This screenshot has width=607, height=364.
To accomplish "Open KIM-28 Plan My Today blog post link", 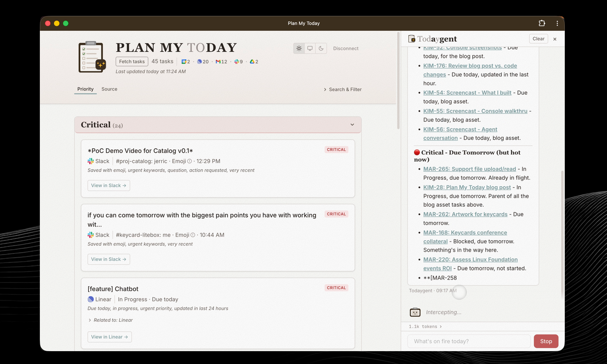I will click(467, 187).
